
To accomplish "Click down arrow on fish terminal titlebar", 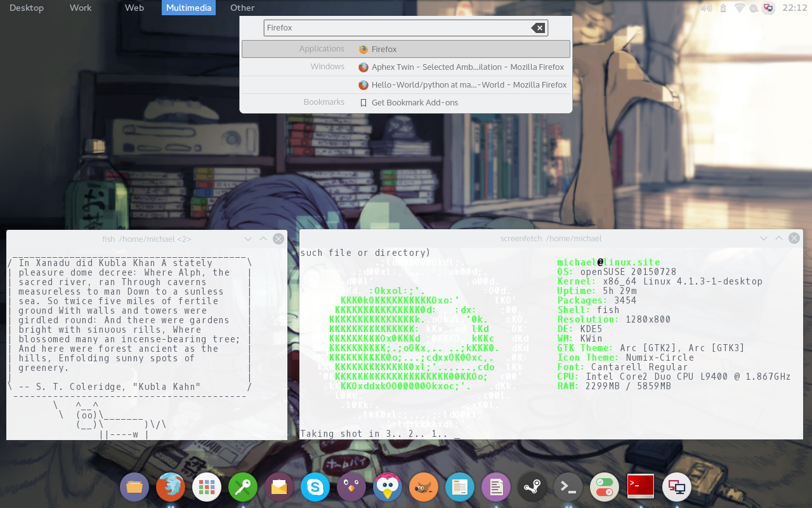I will click(x=248, y=239).
